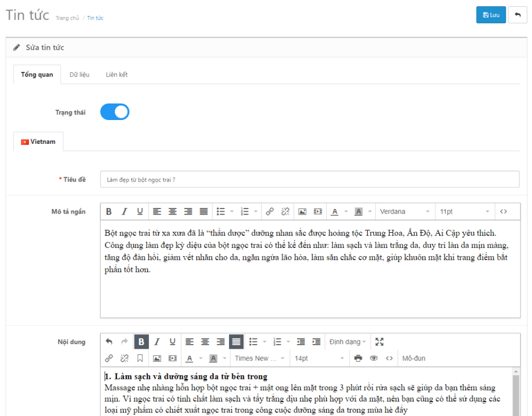
Task: Toggle active justify in Nội dung editor
Action: (236, 341)
